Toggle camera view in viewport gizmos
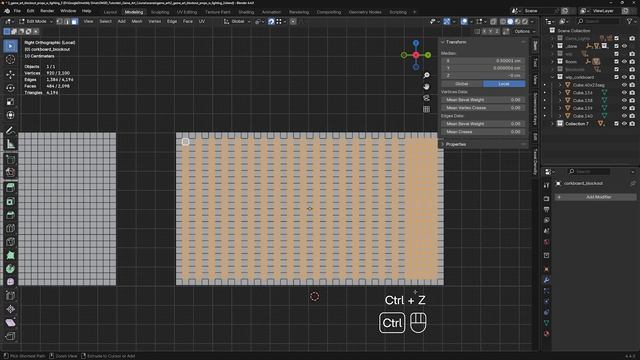 pos(427,98)
